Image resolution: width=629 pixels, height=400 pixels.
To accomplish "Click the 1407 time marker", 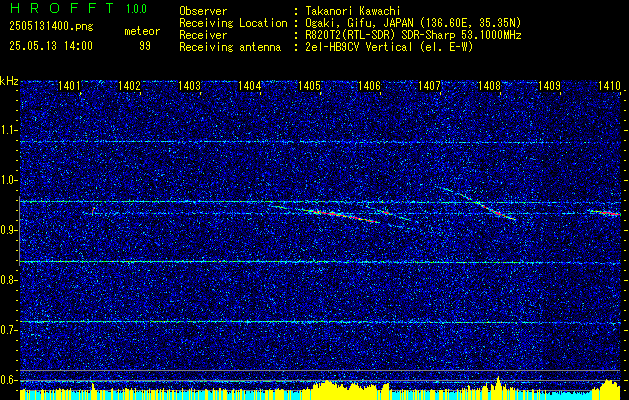I will coord(429,85).
